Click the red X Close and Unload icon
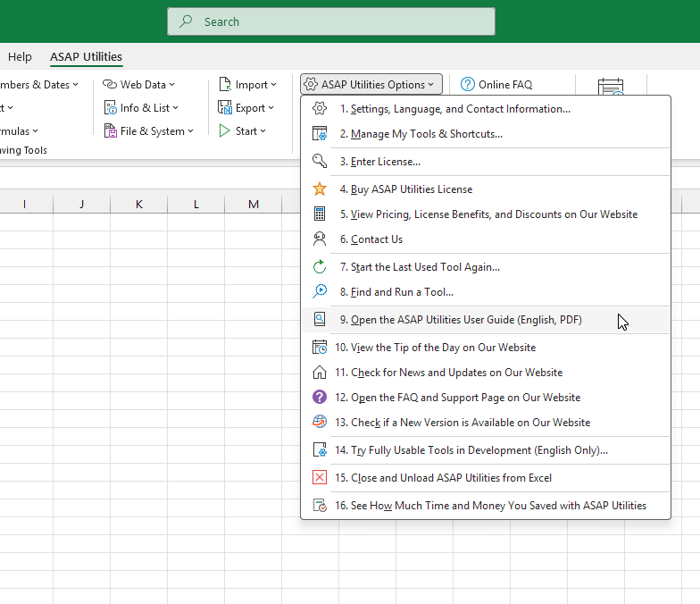Screen dimensions: 700x604 [320, 477]
